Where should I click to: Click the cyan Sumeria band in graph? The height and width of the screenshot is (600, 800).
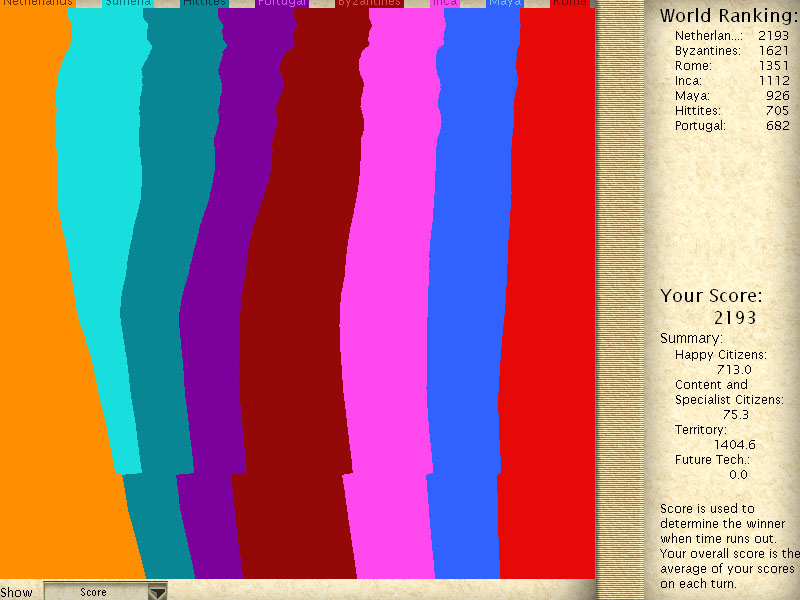point(95,250)
